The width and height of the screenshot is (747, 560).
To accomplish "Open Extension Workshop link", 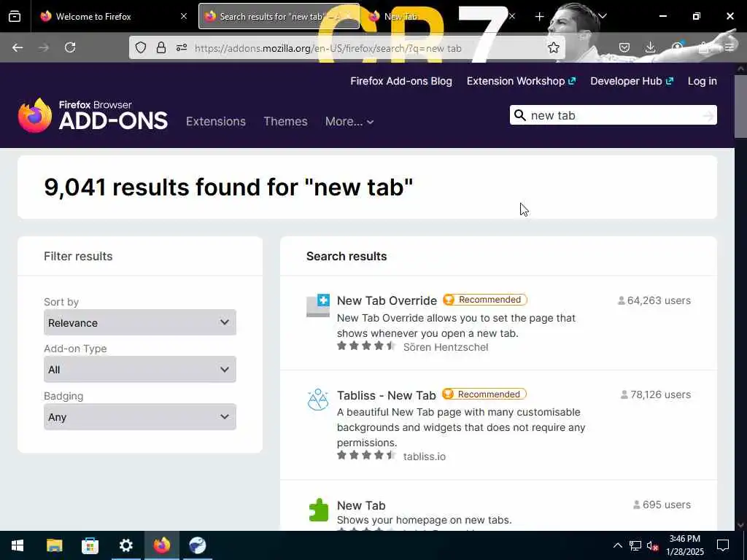I will coord(521,81).
